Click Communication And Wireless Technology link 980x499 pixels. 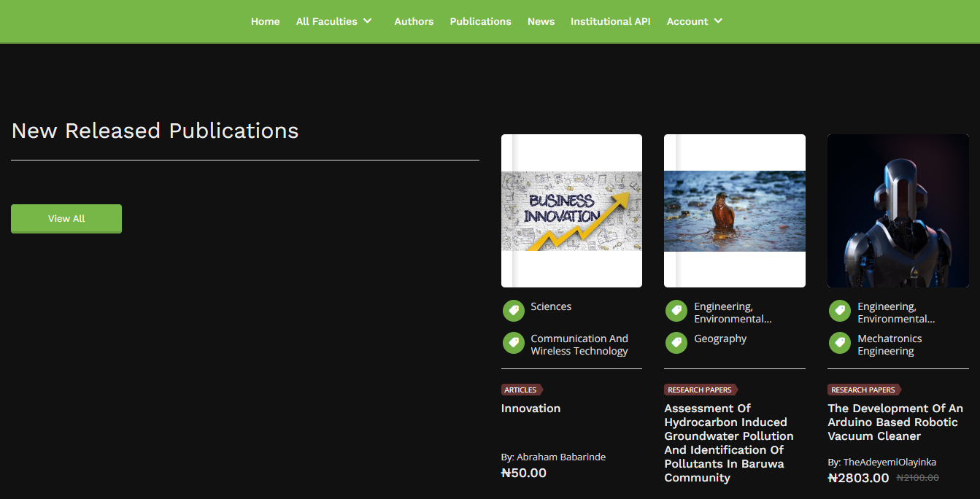click(x=579, y=344)
